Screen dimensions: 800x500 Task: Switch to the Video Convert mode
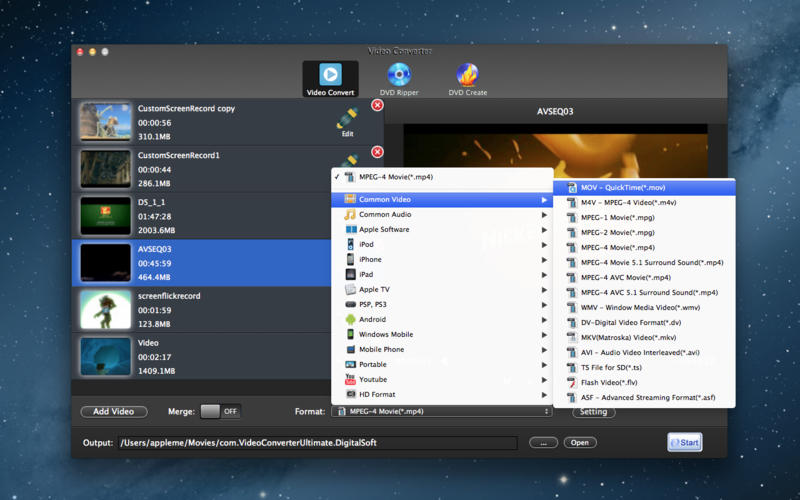click(330, 79)
